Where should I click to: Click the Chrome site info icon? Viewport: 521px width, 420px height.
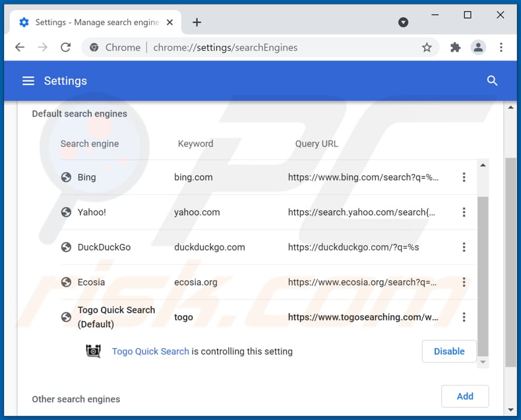point(94,47)
